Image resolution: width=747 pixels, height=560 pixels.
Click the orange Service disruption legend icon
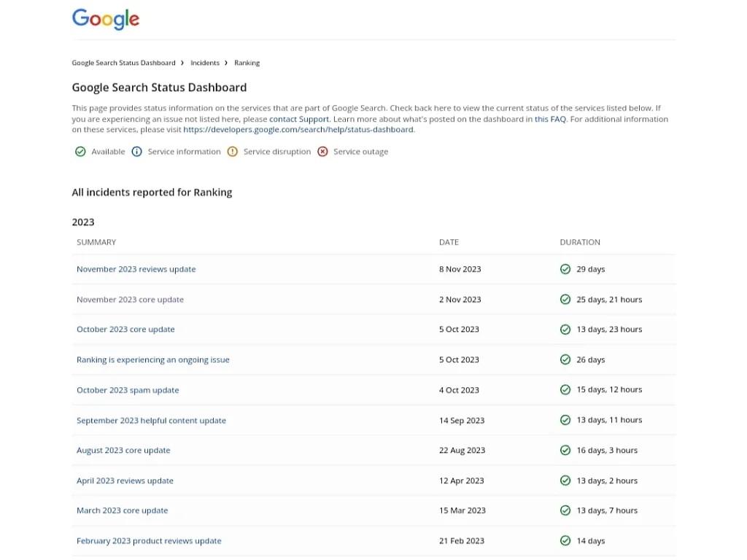(233, 152)
